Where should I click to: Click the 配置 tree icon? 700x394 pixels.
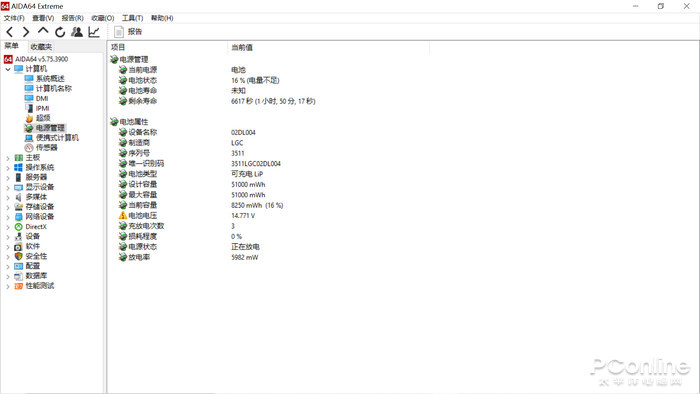pos(18,266)
